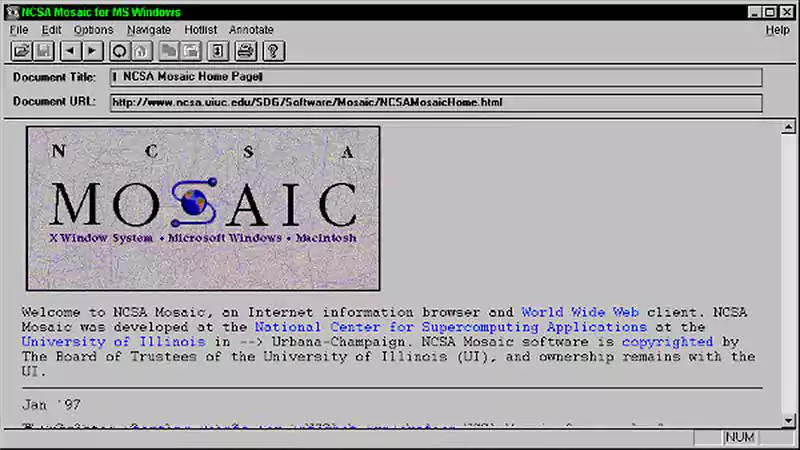Image resolution: width=800 pixels, height=450 pixels.
Task: Open the Navigate menu
Action: click(x=149, y=30)
